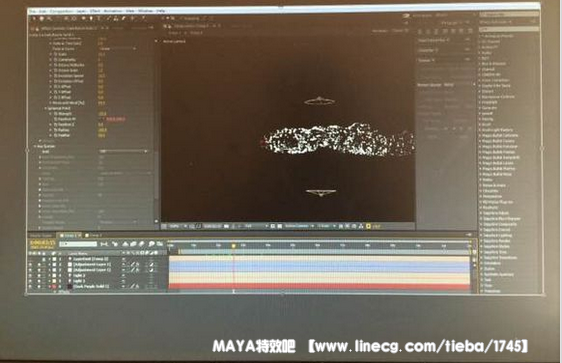Select the Type tool
Screen dimensions: 562x363
tap(99, 18)
